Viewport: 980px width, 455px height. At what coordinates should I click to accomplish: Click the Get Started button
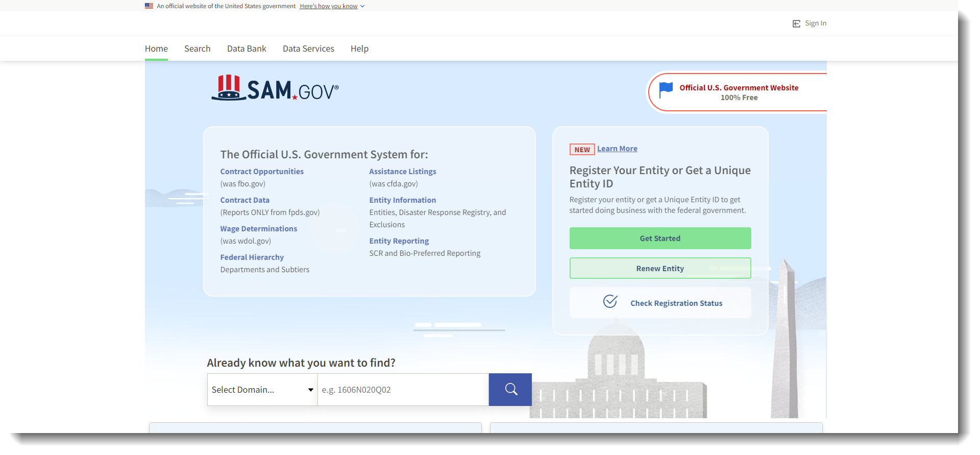tap(660, 238)
